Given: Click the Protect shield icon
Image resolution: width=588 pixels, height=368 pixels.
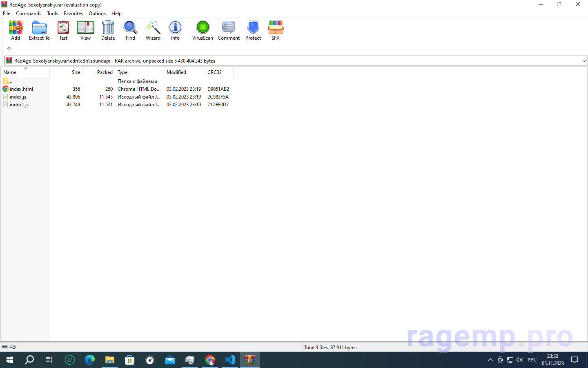Looking at the screenshot, I should (x=253, y=30).
